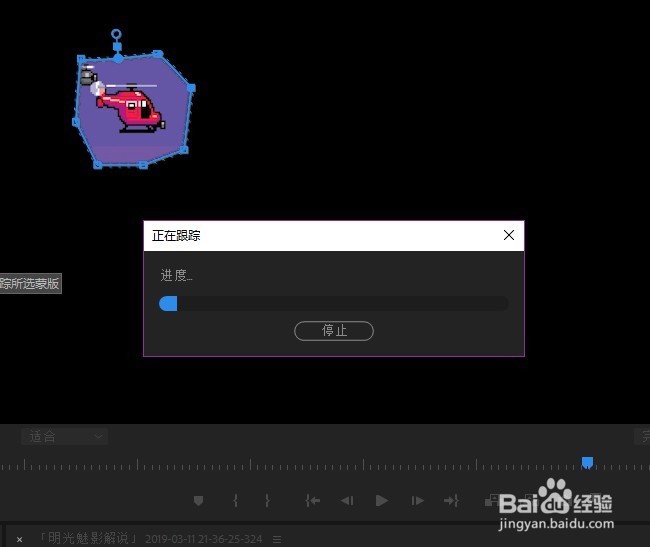The height and width of the screenshot is (547, 650).
Task: Open the 适合 zoom level dropdown
Action: pyautogui.click(x=64, y=436)
